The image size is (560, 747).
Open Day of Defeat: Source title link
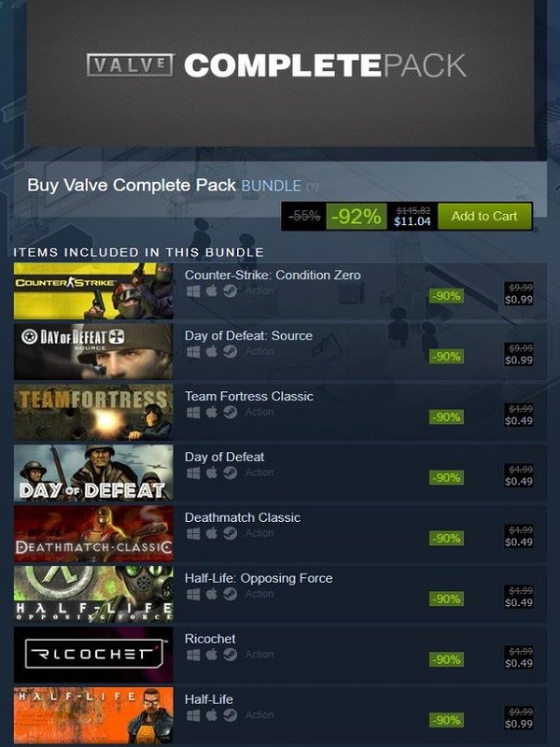click(248, 335)
